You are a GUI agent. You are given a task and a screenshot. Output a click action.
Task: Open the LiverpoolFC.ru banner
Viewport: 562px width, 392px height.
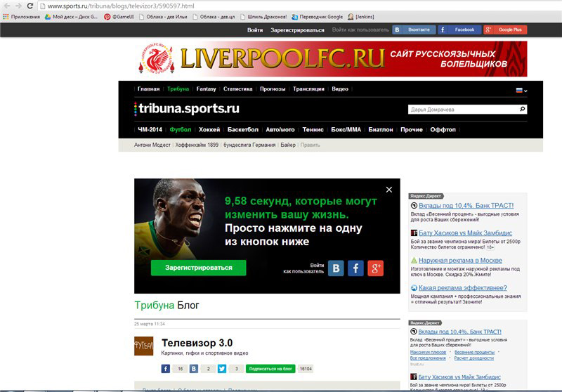331,59
